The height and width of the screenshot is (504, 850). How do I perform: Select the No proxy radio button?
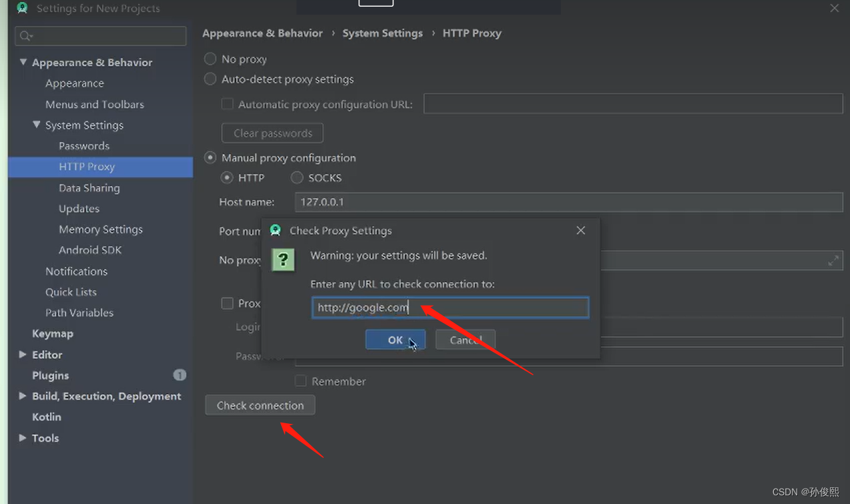pos(210,59)
